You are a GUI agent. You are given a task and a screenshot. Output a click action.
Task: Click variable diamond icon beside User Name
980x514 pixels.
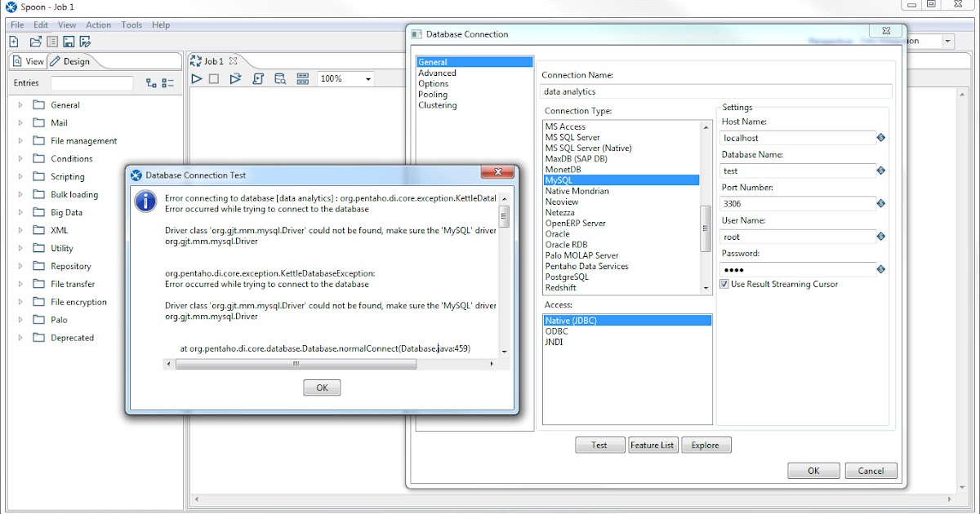pyautogui.click(x=881, y=237)
